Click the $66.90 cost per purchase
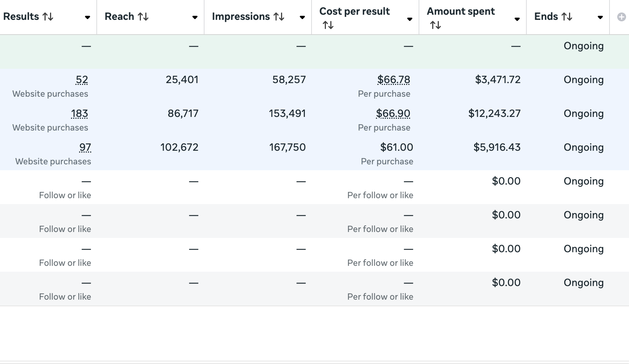 393,114
